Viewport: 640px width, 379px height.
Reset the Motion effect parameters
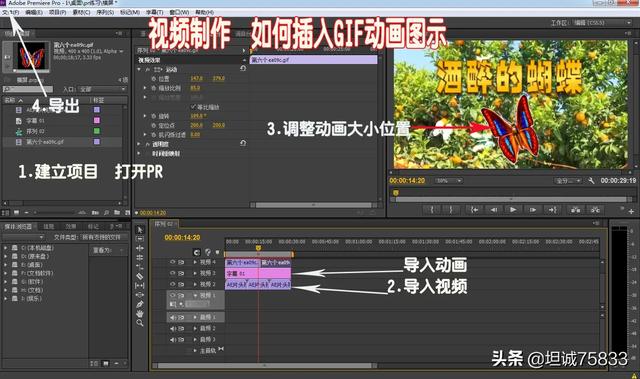click(x=243, y=69)
